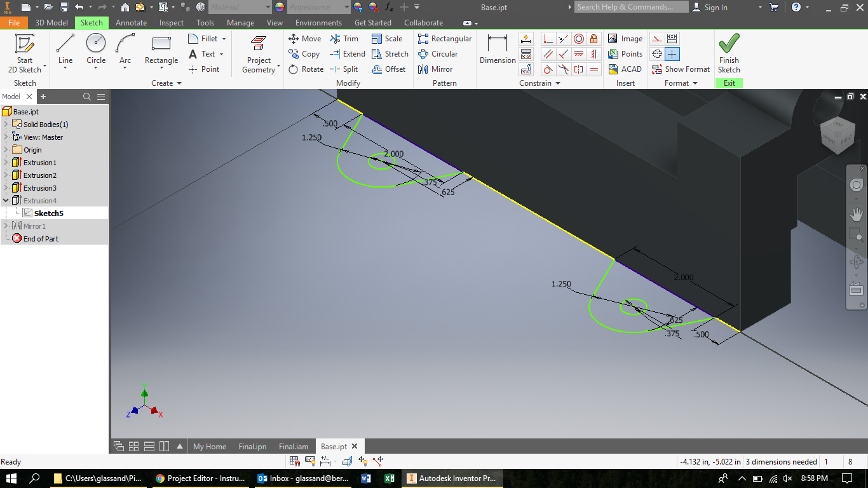
Task: Toggle Construction line format
Action: pyautogui.click(x=658, y=39)
